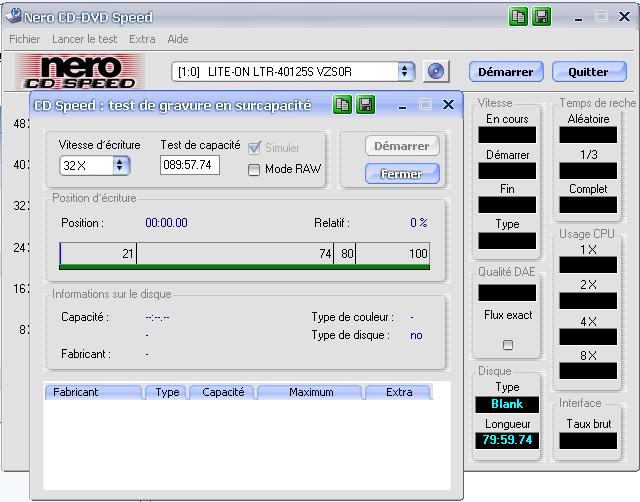Click the disc info icon next to drive selector
640x502 pixels.
436,72
